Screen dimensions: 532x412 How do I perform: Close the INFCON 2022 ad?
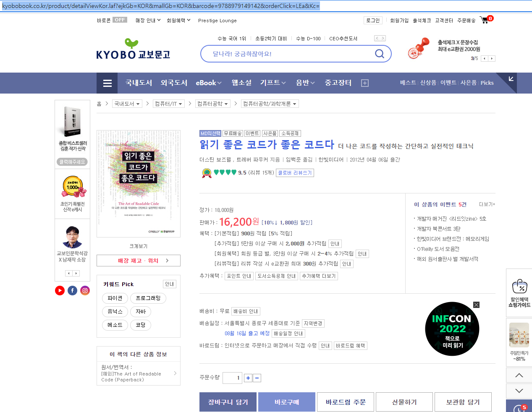[476, 305]
